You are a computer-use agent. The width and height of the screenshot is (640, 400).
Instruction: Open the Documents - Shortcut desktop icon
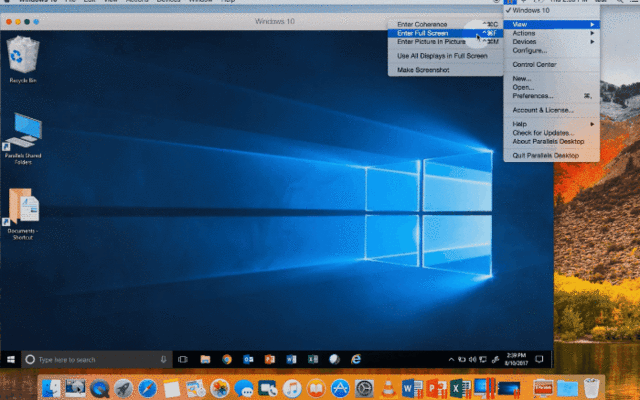[x=23, y=213]
